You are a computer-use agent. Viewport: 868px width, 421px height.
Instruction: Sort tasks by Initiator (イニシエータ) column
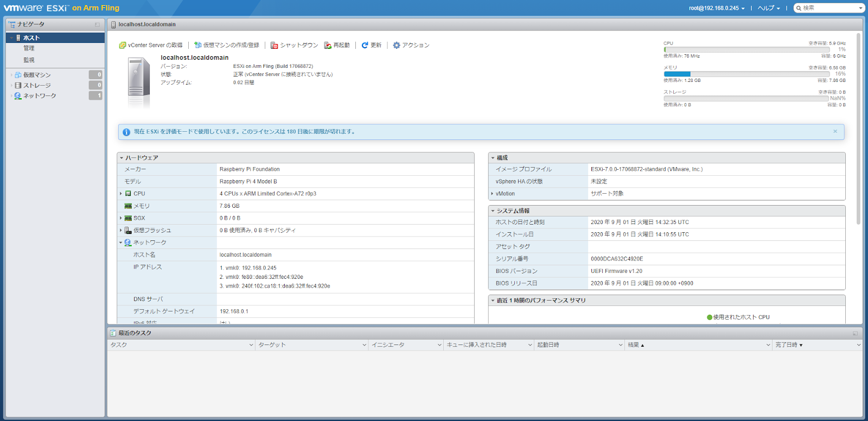point(406,345)
